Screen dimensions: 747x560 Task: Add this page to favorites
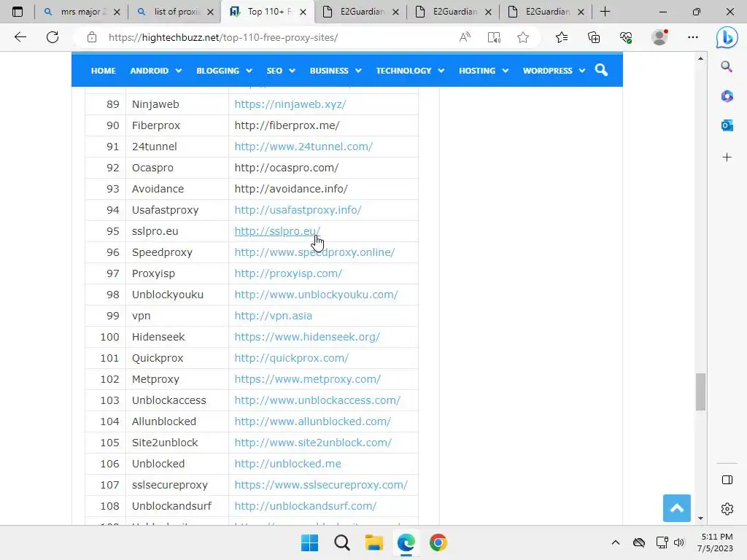pos(523,37)
